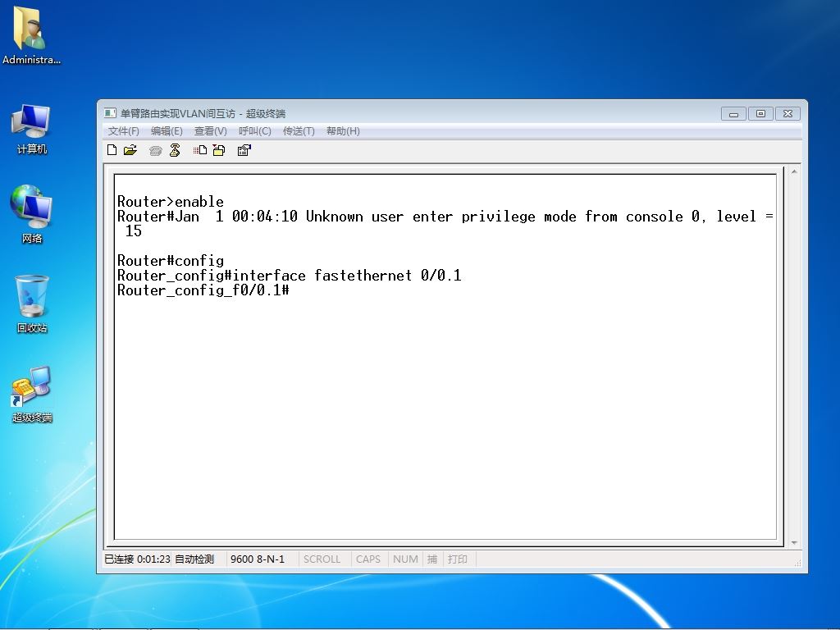Screen dimensions: 840x630
Task: Click the Receive file toolbar icon
Action: tap(218, 151)
